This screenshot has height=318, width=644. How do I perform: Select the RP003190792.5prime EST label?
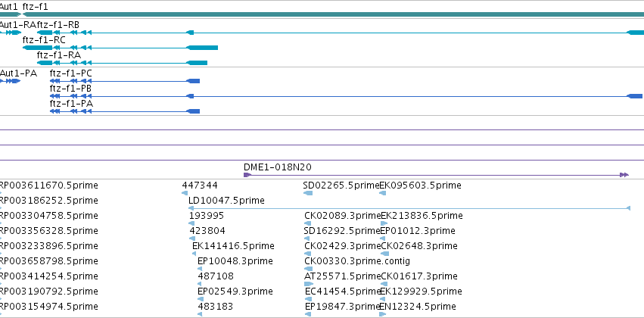coord(49,291)
